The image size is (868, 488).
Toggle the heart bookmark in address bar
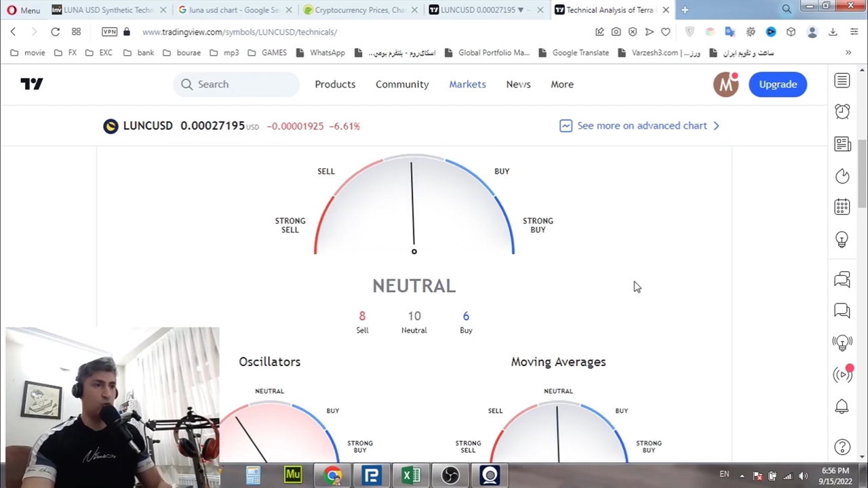[x=665, y=32]
